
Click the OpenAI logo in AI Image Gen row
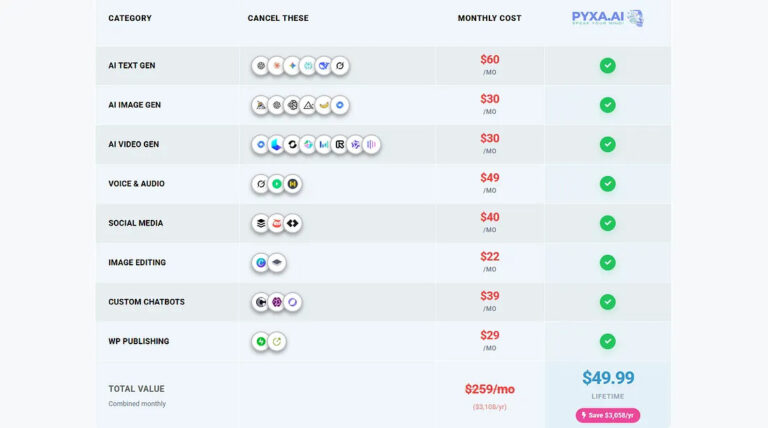pos(276,105)
